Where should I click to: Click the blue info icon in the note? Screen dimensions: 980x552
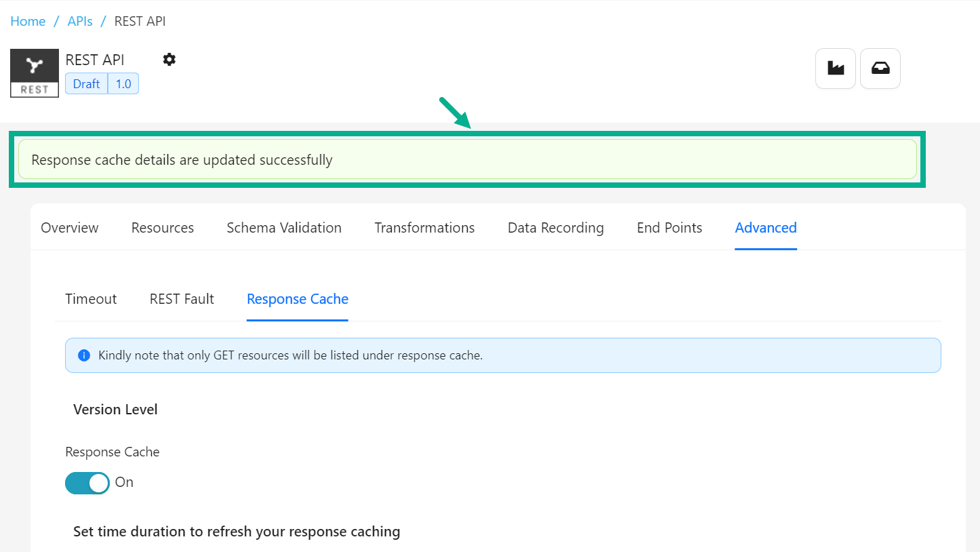click(x=84, y=355)
